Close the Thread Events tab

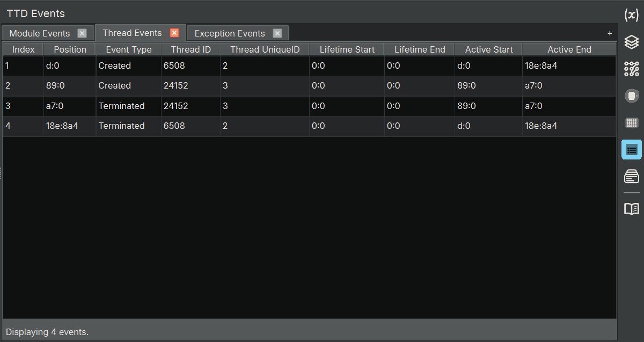pos(174,33)
